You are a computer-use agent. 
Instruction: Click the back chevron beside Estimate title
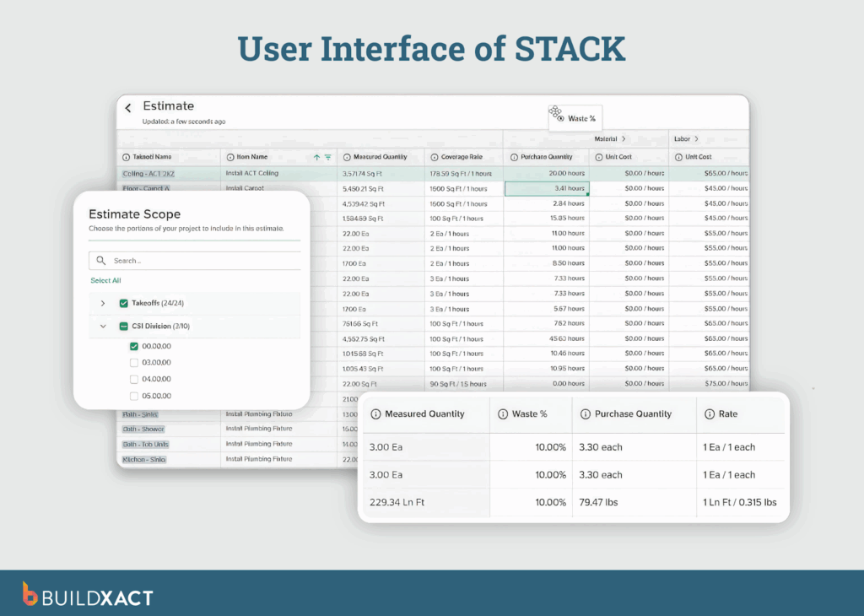pos(127,106)
